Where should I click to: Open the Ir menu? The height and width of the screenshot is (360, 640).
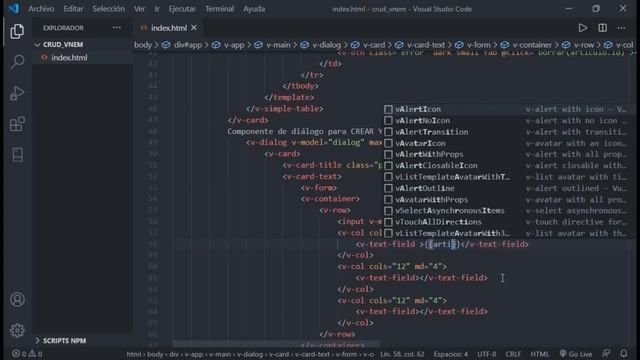tap(157, 9)
